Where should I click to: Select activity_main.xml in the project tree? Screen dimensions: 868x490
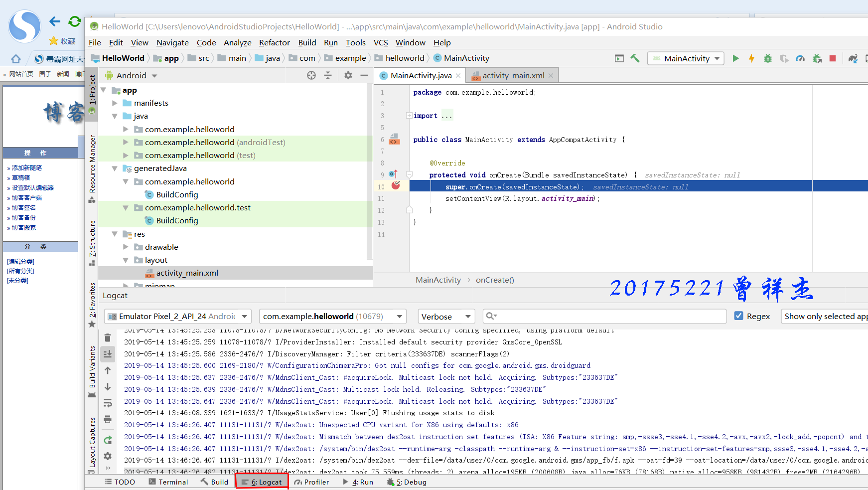click(187, 273)
